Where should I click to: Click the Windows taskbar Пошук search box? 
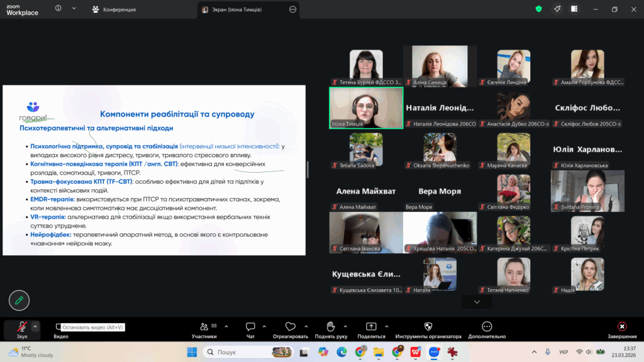coord(252,352)
